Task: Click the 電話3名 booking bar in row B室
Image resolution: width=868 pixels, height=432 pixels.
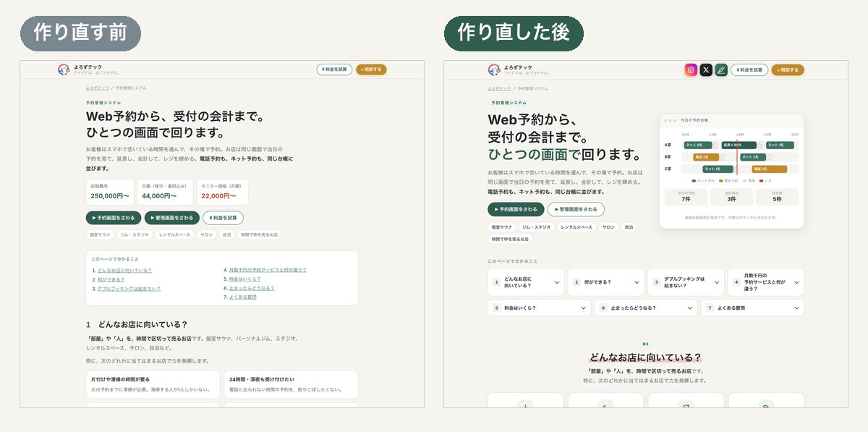Action: pos(706,157)
